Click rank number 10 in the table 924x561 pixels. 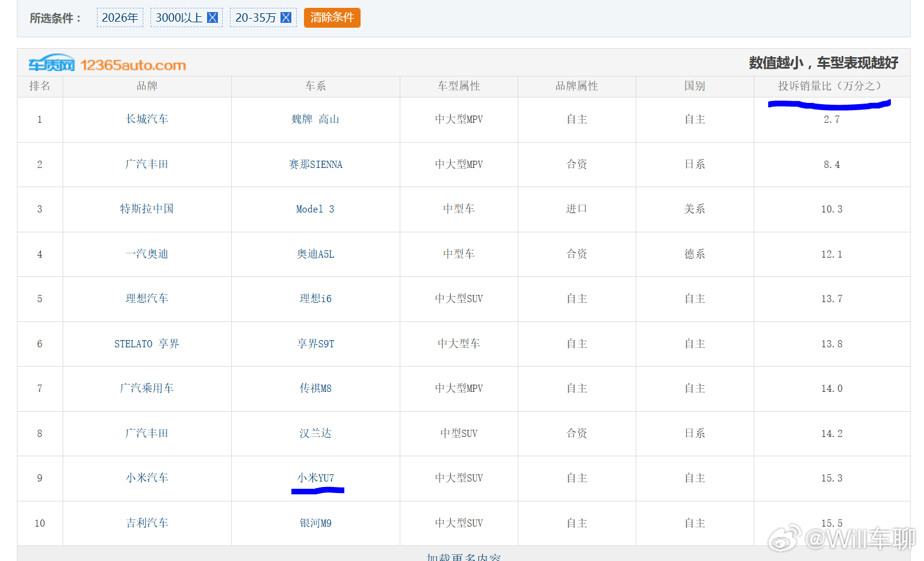click(x=40, y=523)
